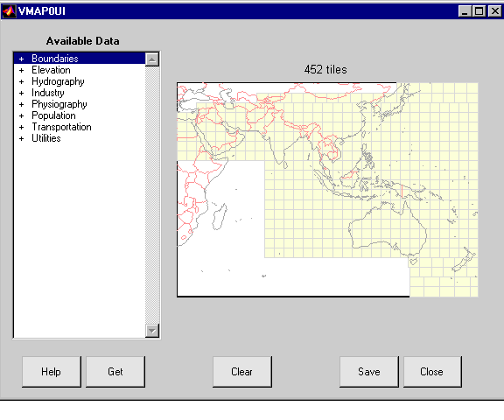The width and height of the screenshot is (504, 420).
Task: Expand the Boundaries plus sign
Action: [x=22, y=59]
